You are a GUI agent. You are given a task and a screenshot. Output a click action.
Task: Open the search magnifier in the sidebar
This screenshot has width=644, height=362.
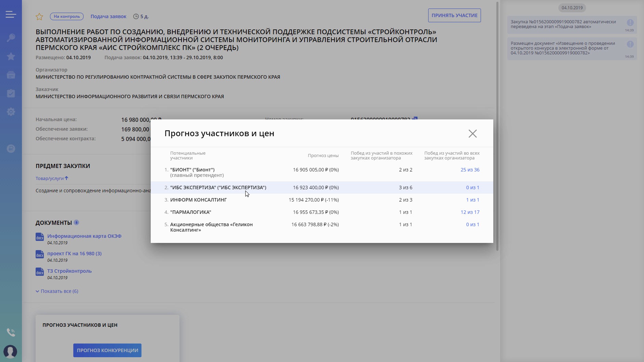(x=11, y=38)
